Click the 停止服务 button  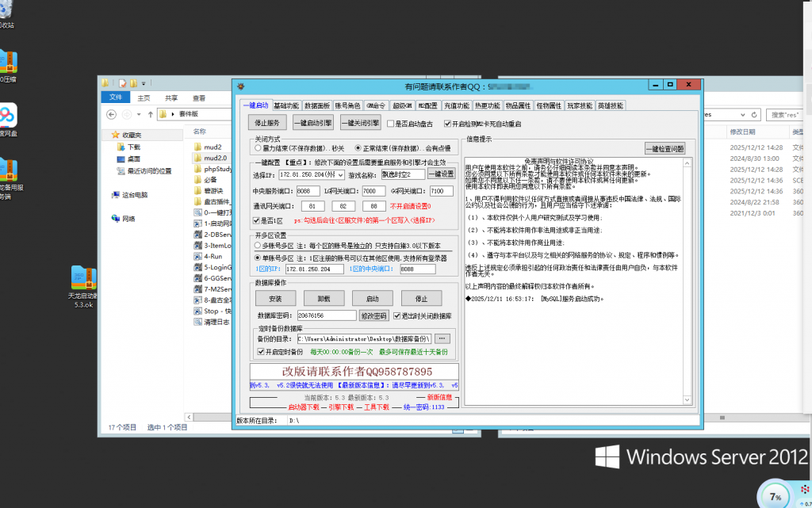coord(266,123)
